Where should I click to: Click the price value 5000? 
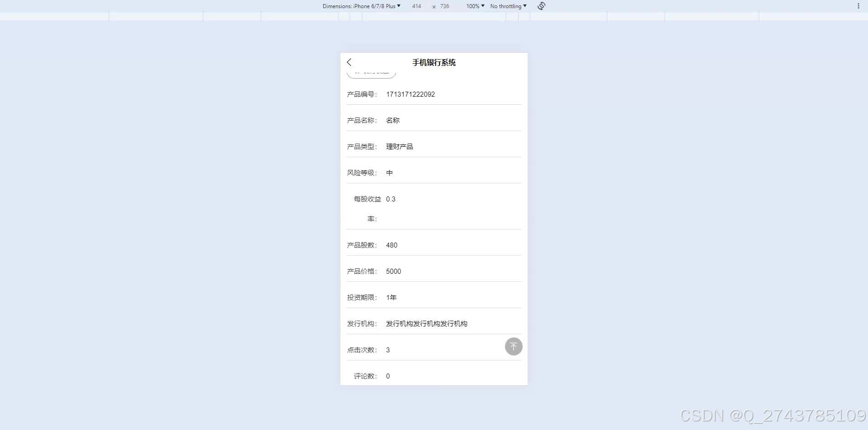point(393,271)
